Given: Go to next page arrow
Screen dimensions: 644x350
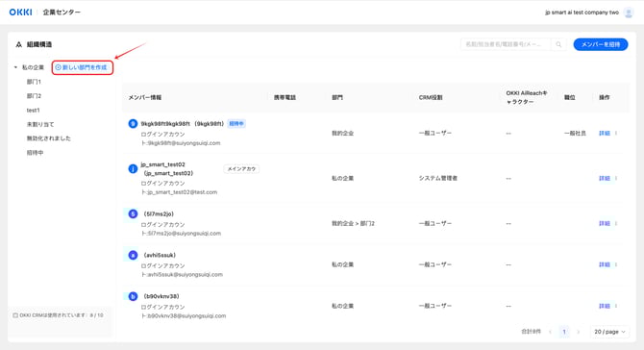Looking at the screenshot, I should pos(579,332).
